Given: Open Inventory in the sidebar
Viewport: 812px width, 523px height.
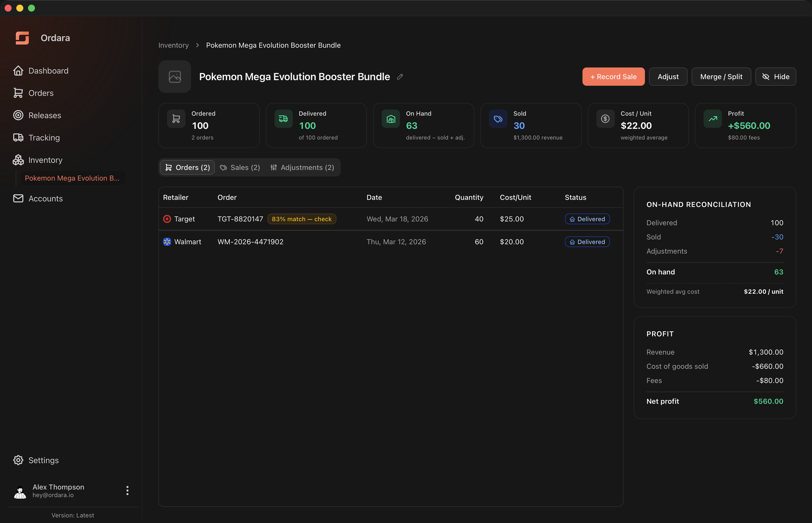Looking at the screenshot, I should 38,160.
